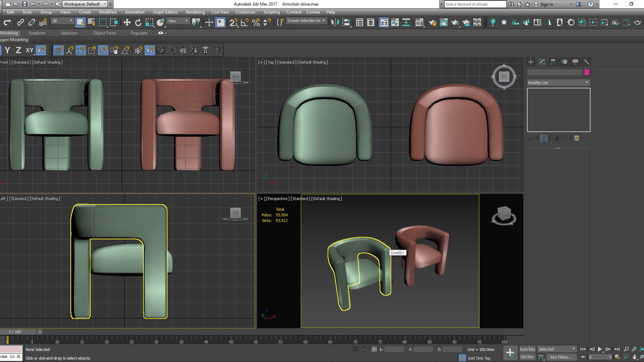This screenshot has height=362, width=644.
Task: Click the Zoom Extents All icon
Action: click(x=642, y=349)
